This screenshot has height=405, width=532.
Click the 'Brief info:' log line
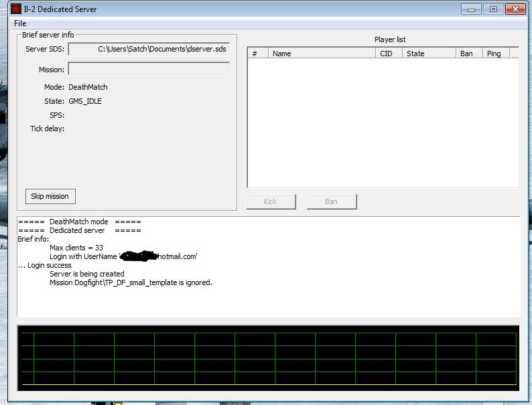tap(34, 239)
